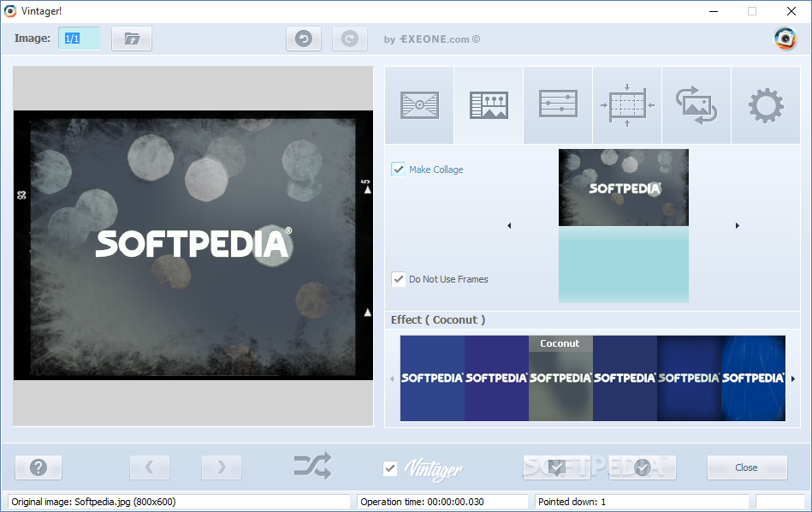Open the gear settings tab
Image resolution: width=812 pixels, height=512 pixels.
(766, 105)
